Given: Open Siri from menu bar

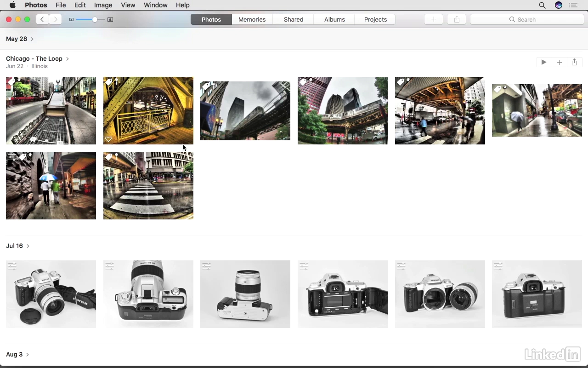Looking at the screenshot, I should pyautogui.click(x=559, y=5).
